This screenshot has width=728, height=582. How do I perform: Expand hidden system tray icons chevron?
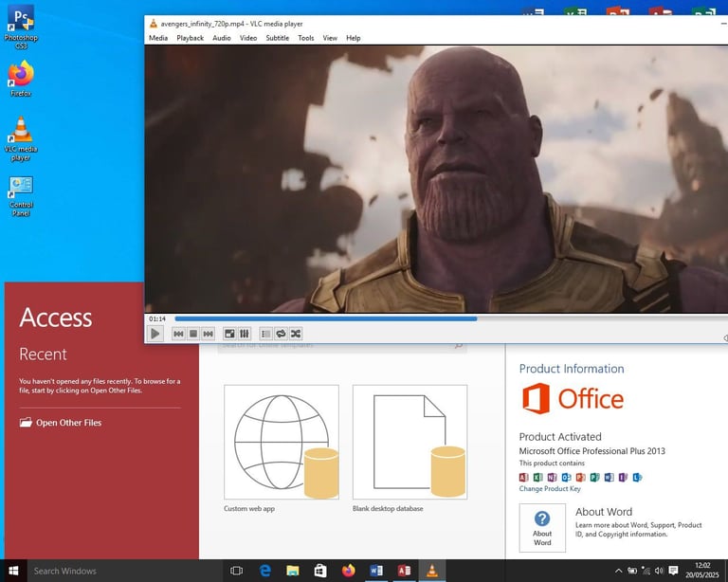[x=618, y=571]
